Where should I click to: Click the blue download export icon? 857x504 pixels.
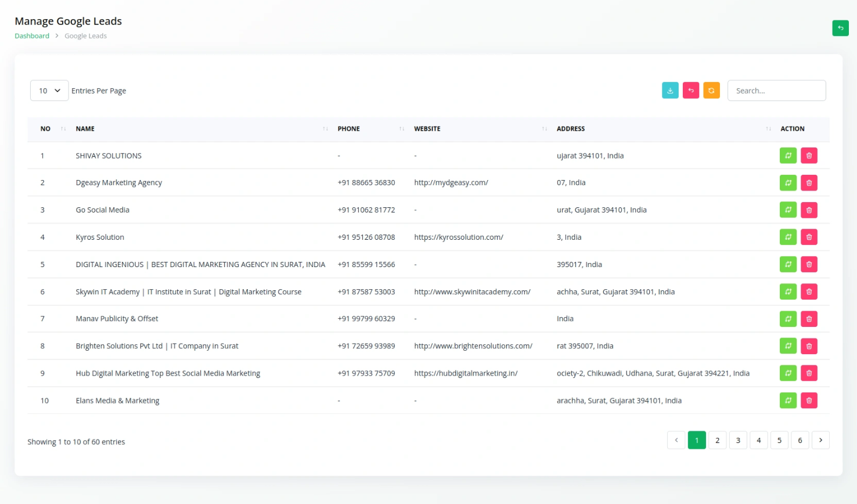pos(670,91)
